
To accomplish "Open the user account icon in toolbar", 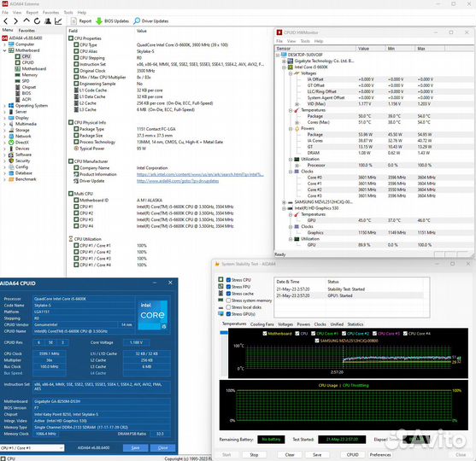I will coord(48,21).
